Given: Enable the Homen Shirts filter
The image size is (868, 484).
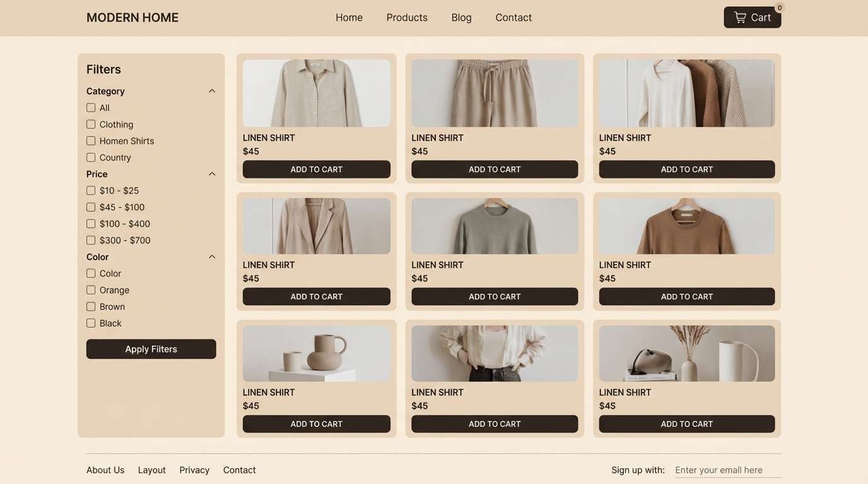Looking at the screenshot, I should click(x=91, y=140).
